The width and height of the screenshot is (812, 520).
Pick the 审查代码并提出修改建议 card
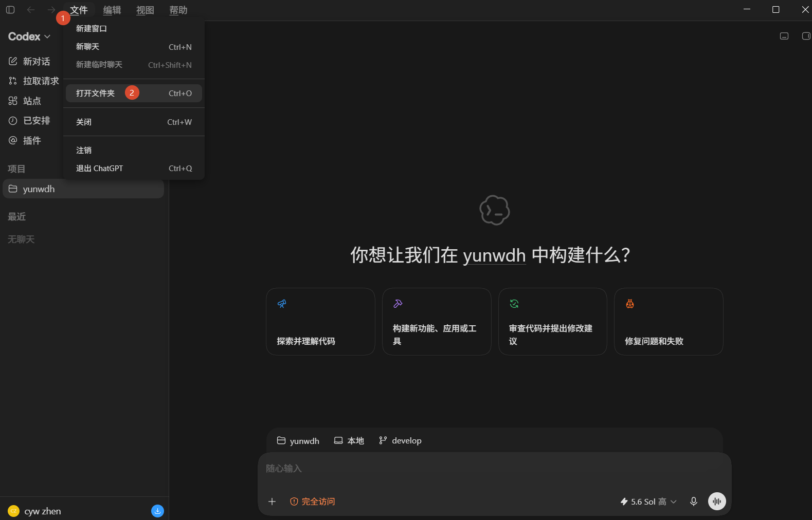[x=553, y=322]
